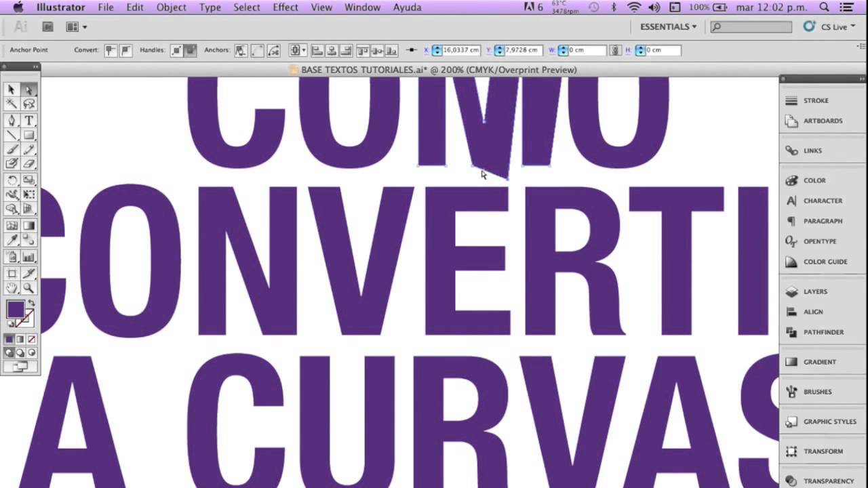This screenshot has height=488, width=868.
Task: Set paint mode to None
Action: point(31,339)
